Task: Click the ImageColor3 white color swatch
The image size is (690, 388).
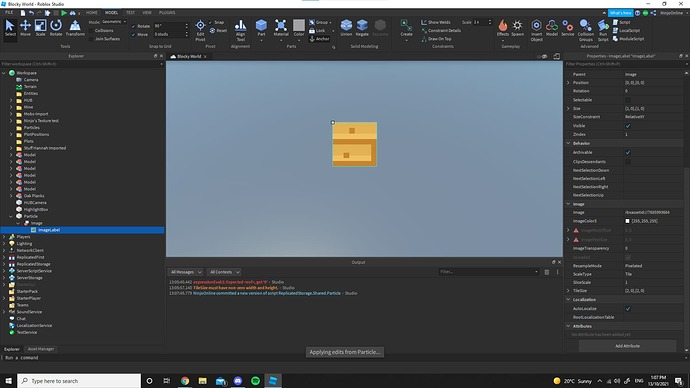Action: coord(628,221)
